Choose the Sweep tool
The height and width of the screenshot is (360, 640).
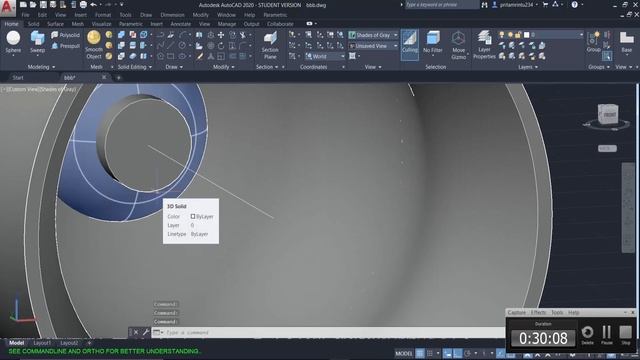[x=37, y=42]
